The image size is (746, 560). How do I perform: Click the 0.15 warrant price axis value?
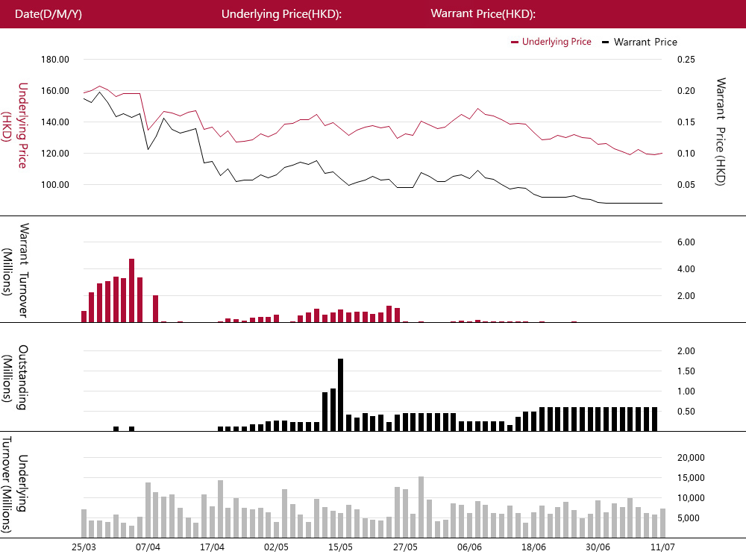click(686, 122)
